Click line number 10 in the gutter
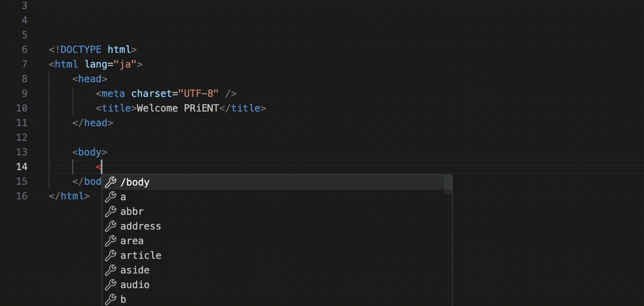 pyautogui.click(x=22, y=108)
